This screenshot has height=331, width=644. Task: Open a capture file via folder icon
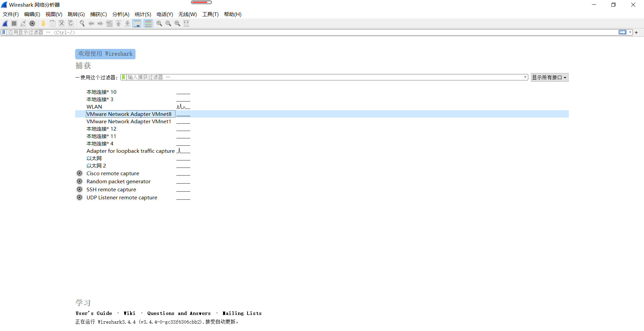43,23
